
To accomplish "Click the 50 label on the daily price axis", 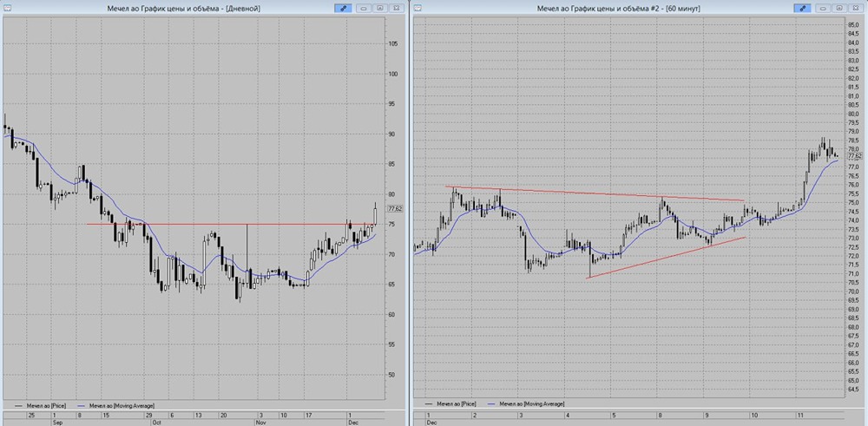I will point(393,375).
